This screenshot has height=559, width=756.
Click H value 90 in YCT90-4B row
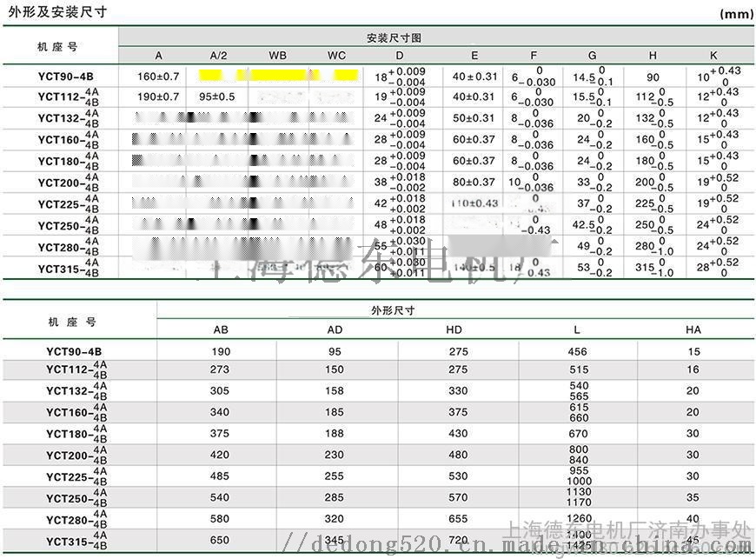[653, 77]
